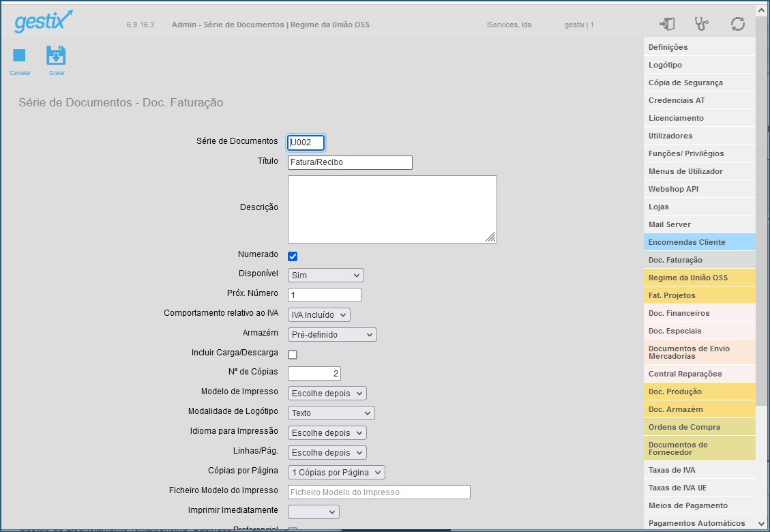Screen dimensions: 770x532
Task: Open Credenciais AT menu item
Action: coord(699,100)
